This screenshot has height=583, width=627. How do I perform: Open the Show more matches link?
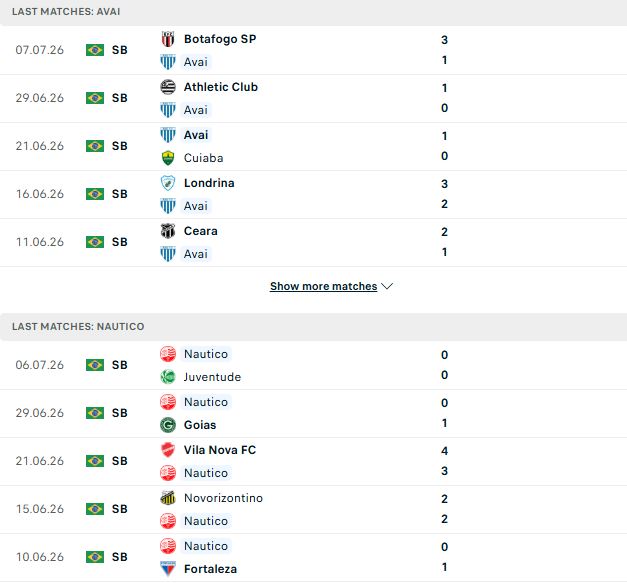(323, 286)
